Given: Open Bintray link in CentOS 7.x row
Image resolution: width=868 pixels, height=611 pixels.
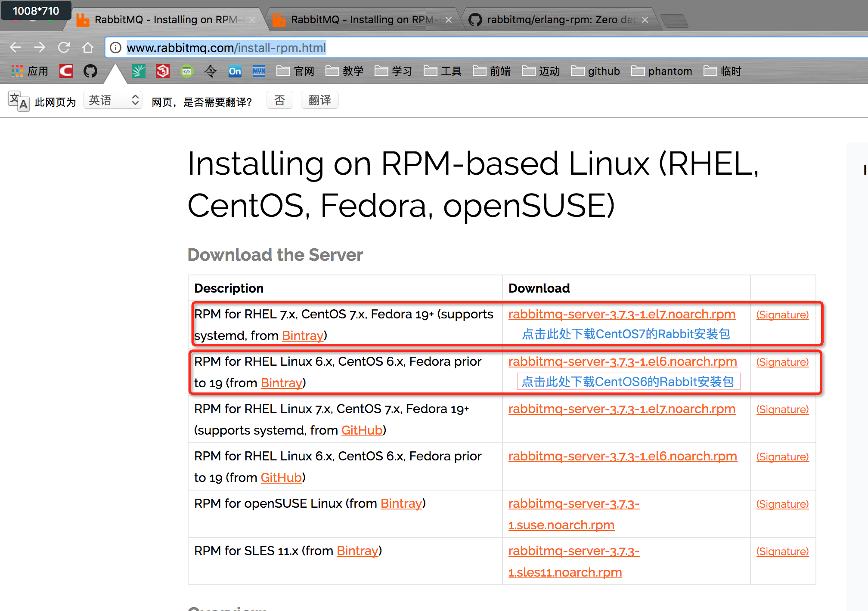Looking at the screenshot, I should coord(303,336).
